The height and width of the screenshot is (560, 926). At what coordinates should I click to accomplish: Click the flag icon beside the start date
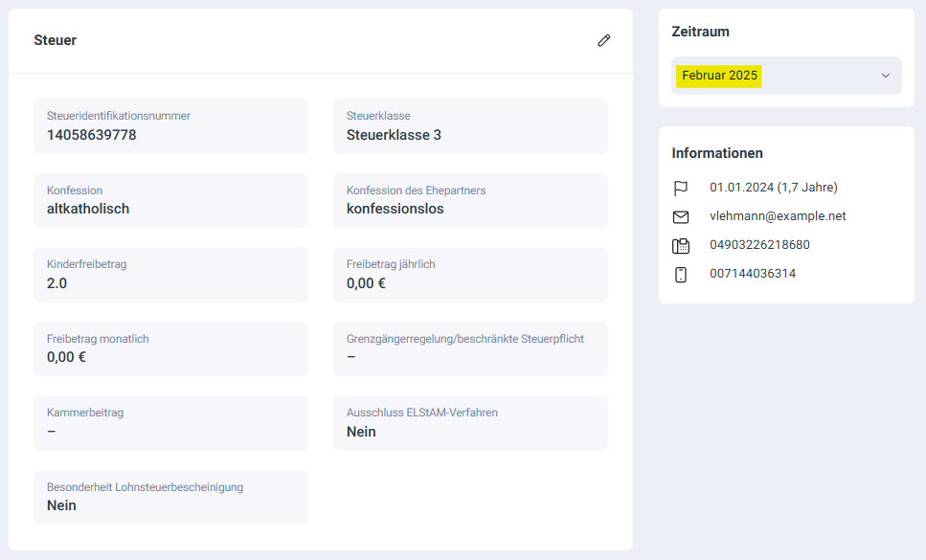[681, 188]
